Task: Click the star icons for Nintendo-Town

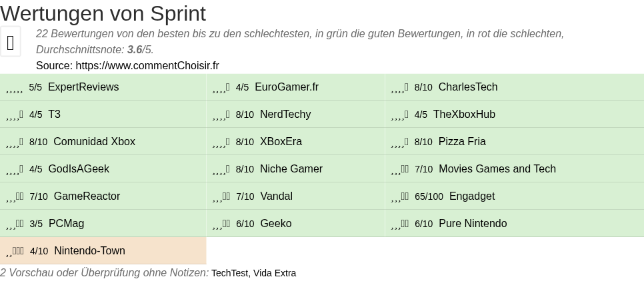Action: pos(15,252)
